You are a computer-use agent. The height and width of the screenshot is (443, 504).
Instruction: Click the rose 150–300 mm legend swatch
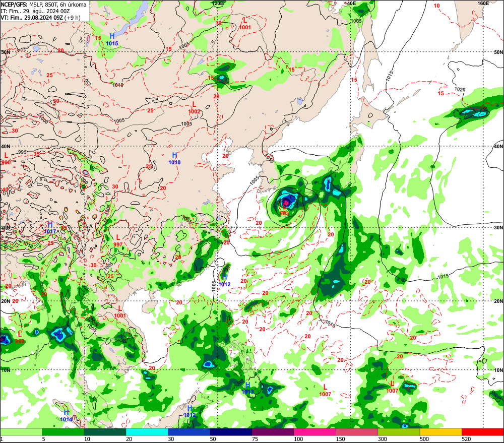357,432
